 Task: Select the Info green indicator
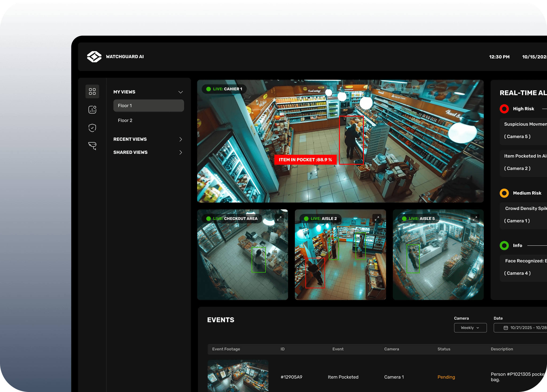coord(504,245)
